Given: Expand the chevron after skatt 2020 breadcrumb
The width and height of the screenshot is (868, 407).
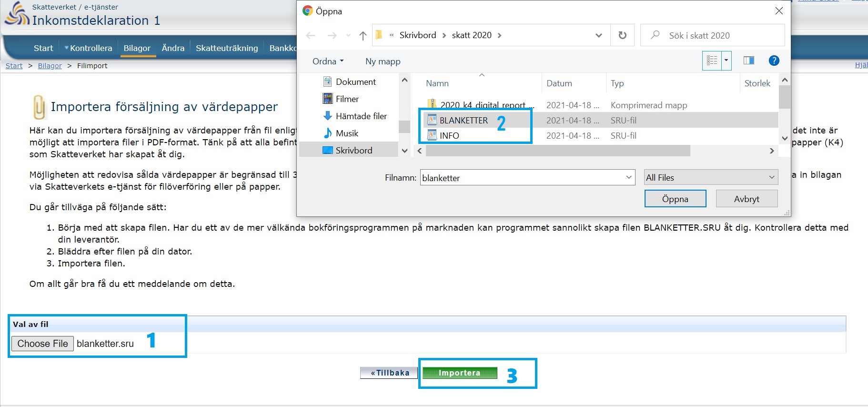Looking at the screenshot, I should pos(499,35).
